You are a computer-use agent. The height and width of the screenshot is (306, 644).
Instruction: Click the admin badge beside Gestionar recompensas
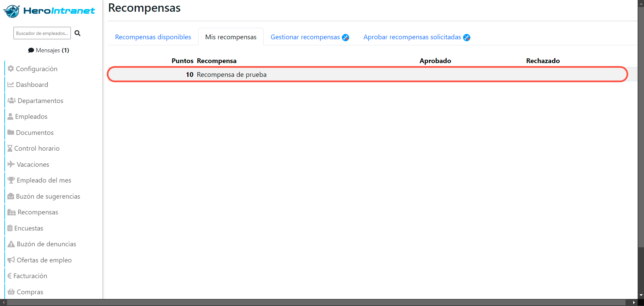coord(346,38)
